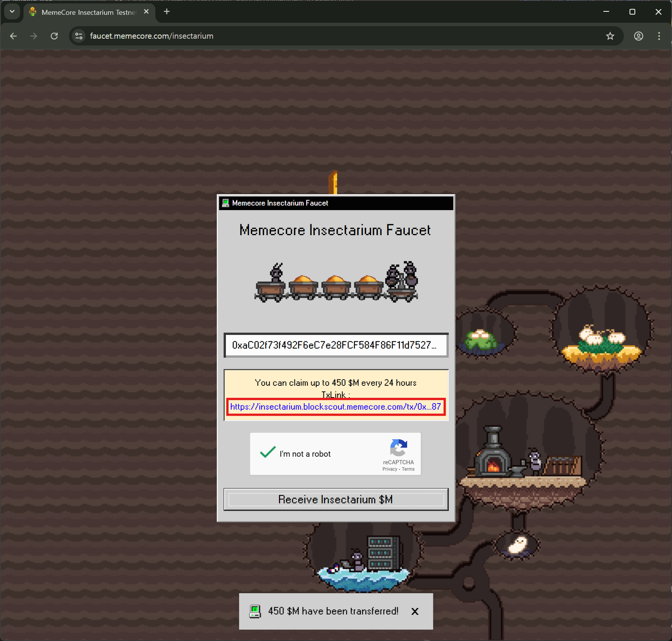This screenshot has height=641, width=672.
Task: Bookmark this page with the star icon
Action: pyautogui.click(x=610, y=36)
